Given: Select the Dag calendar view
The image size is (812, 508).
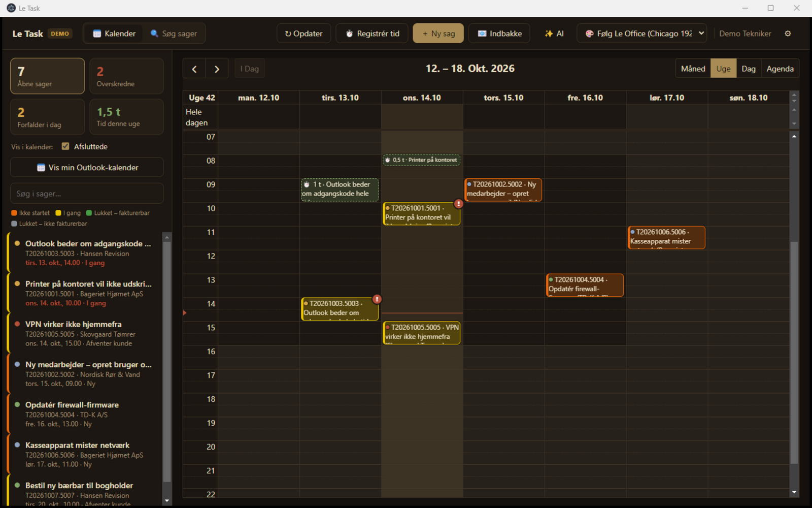Looking at the screenshot, I should (x=749, y=69).
